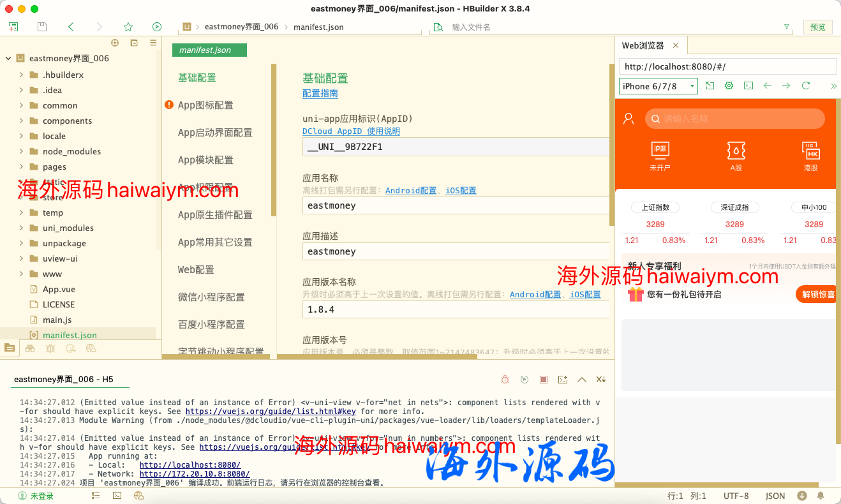This screenshot has height=504, width=841.
Task: Expand the components folder
Action: click(22, 121)
